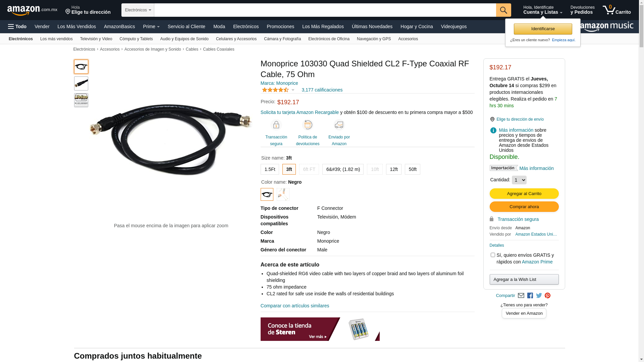The height and width of the screenshot is (362, 644).
Task: Expand the star ratings breakdown arrow
Action: click(293, 90)
